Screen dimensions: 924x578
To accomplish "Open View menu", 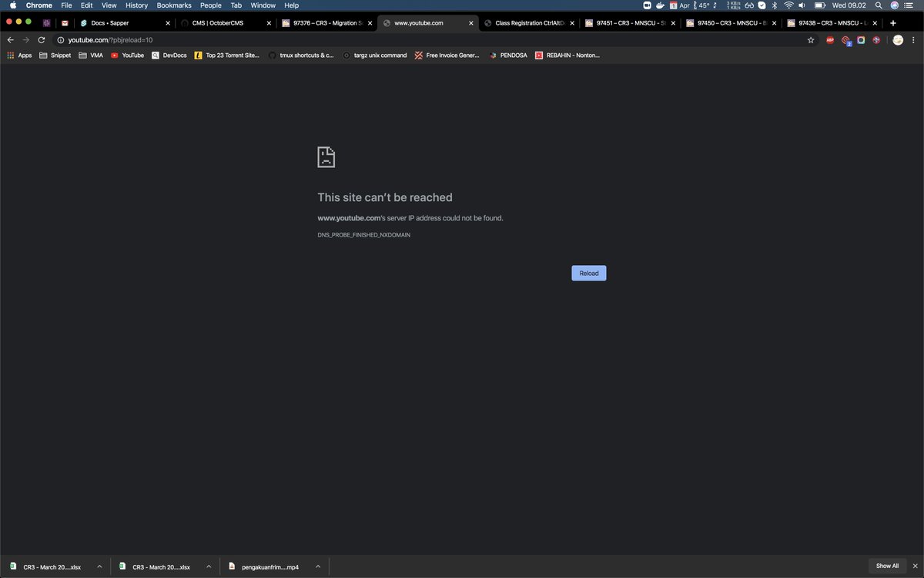I will (109, 5).
